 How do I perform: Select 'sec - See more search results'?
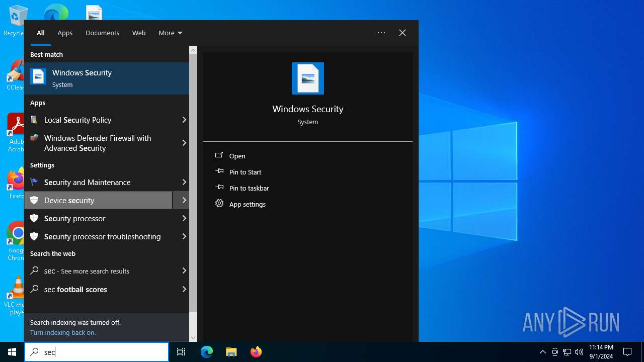click(x=99, y=270)
